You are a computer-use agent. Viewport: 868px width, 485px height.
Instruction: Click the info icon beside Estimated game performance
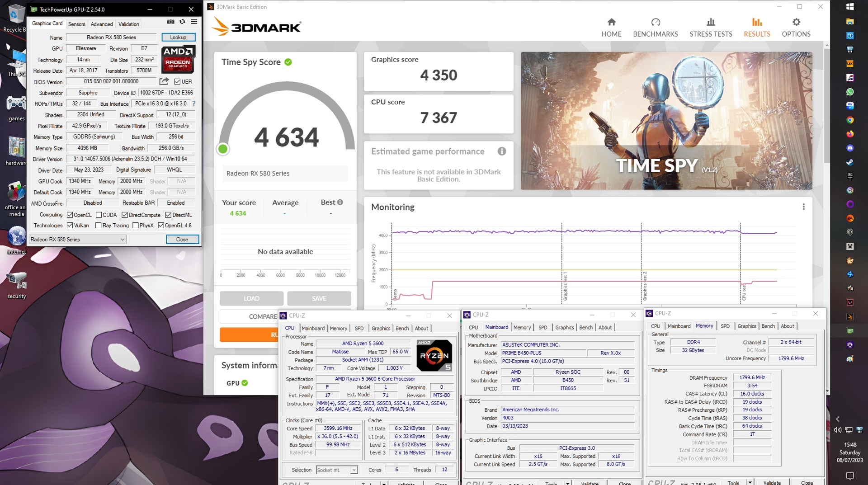click(502, 151)
